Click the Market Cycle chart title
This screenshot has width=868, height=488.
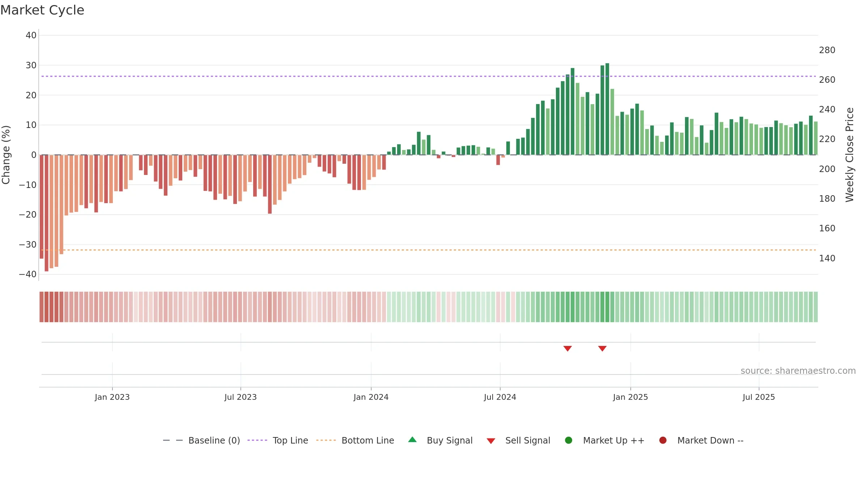42,10
